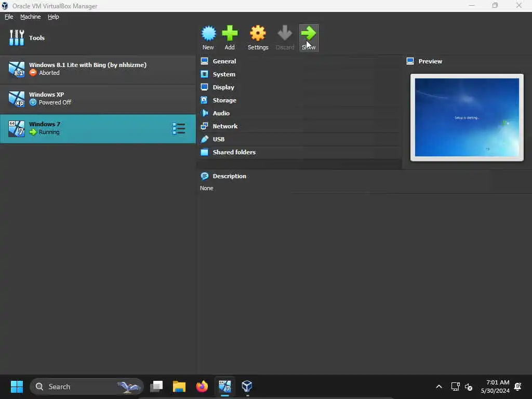Viewport: 532px width, 399px height.
Task: Open the System settings heading link
Action: pyautogui.click(x=224, y=74)
